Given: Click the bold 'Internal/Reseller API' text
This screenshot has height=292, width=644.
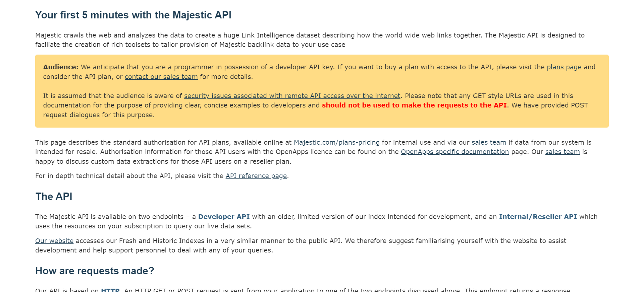Looking at the screenshot, I should (x=538, y=217).
